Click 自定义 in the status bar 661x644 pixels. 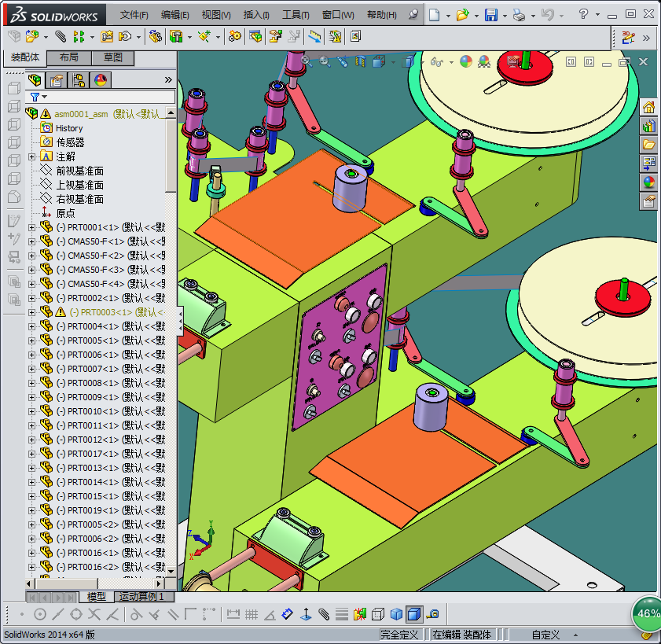[x=545, y=635]
